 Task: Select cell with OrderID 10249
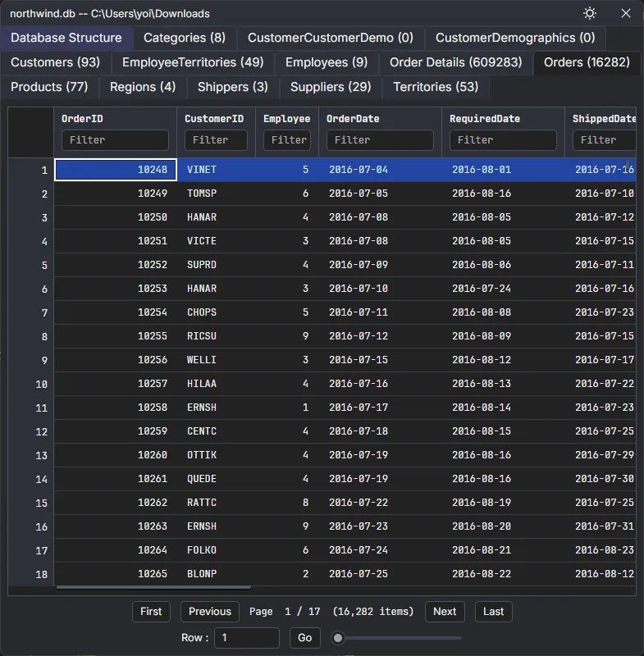[116, 194]
